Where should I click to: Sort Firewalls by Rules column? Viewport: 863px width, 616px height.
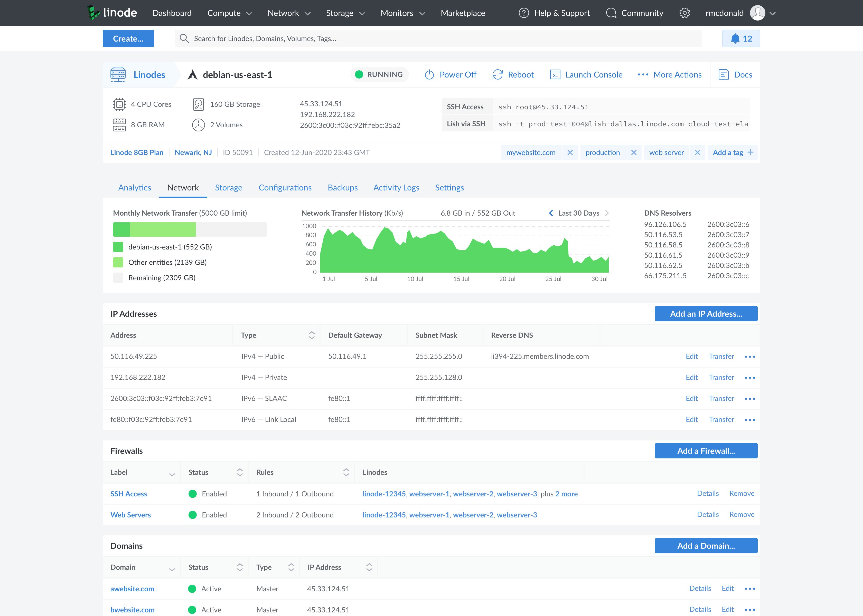[x=346, y=472]
